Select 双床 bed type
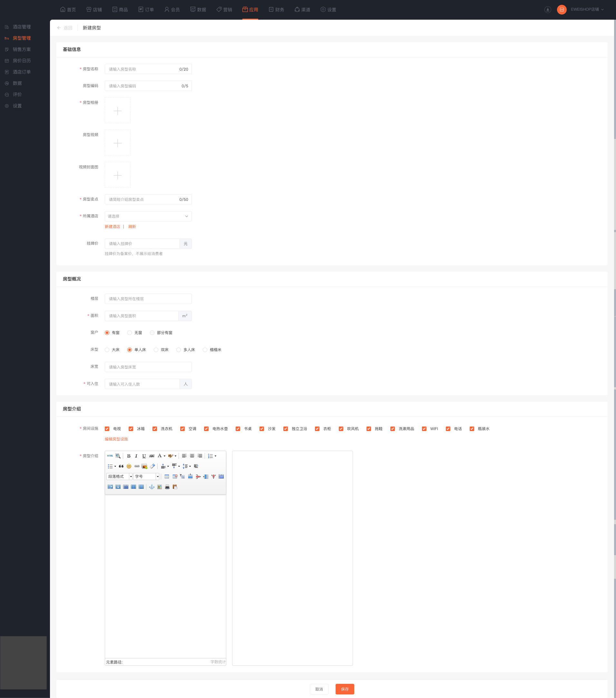The width and height of the screenshot is (616, 698). tap(161, 350)
